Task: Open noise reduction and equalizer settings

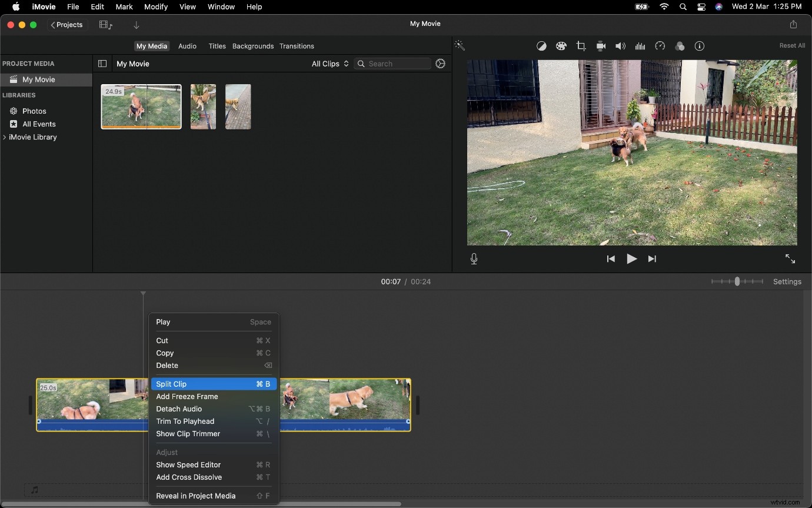Action: tap(640, 46)
